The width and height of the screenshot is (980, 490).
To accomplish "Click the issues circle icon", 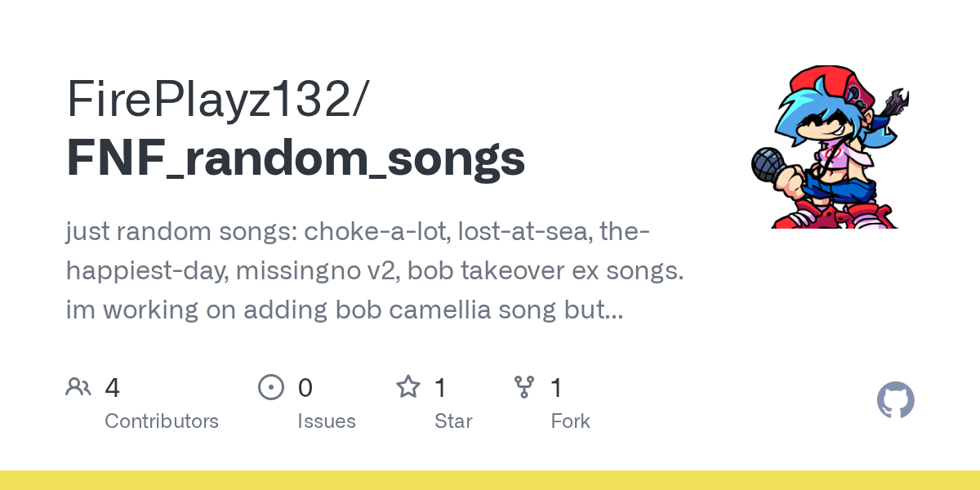I will (270, 386).
